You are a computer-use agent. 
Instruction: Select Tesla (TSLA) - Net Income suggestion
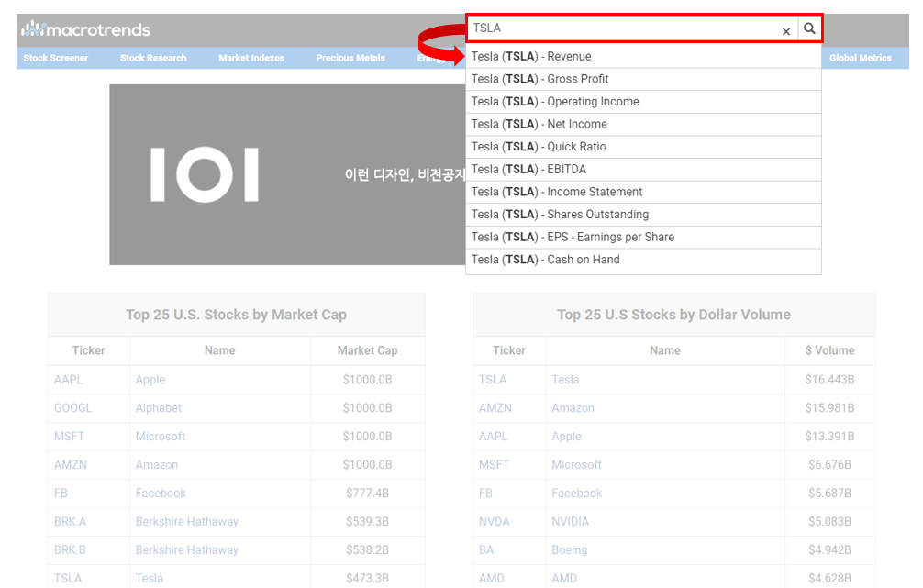pos(643,124)
